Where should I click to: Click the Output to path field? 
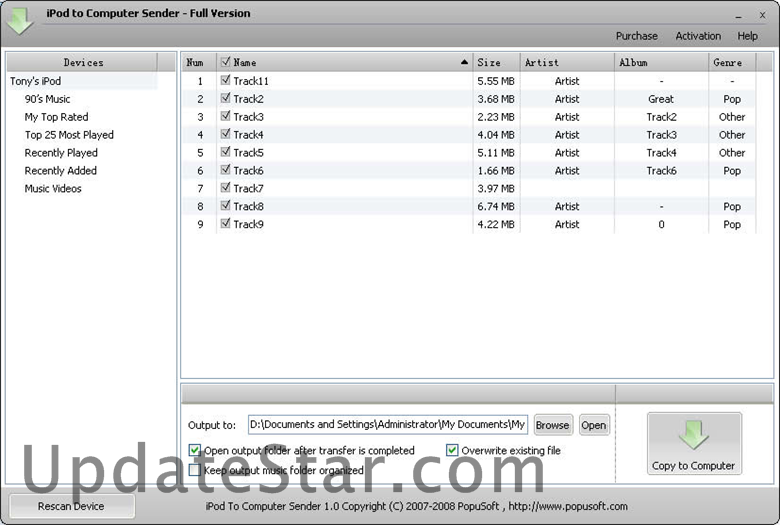pyautogui.click(x=388, y=424)
